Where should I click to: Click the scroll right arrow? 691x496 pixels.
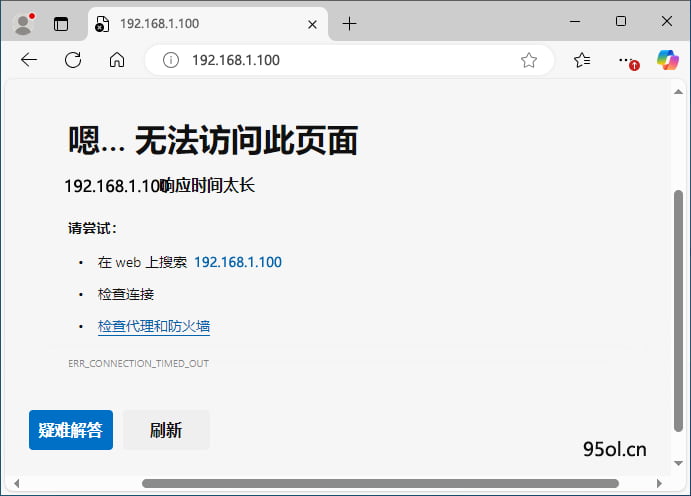coord(659,483)
